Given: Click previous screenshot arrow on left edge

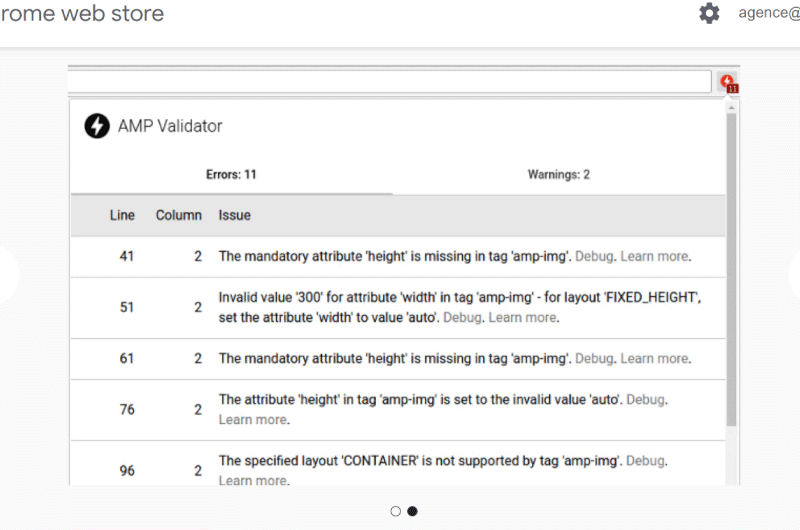Looking at the screenshot, I should 8,274.
